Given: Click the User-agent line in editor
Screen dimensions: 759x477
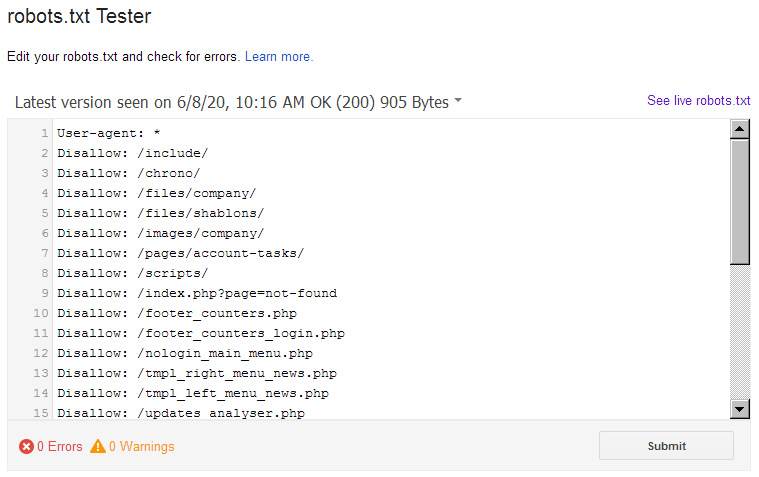Looking at the screenshot, I should (x=109, y=133).
